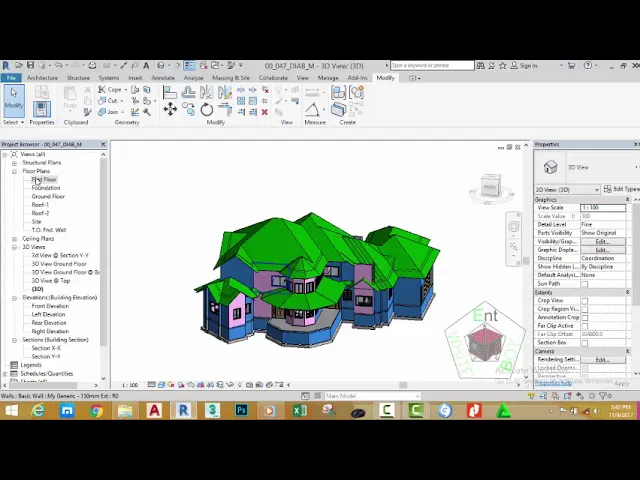
Task: Click Sign In in the title bar
Action: coord(524,65)
